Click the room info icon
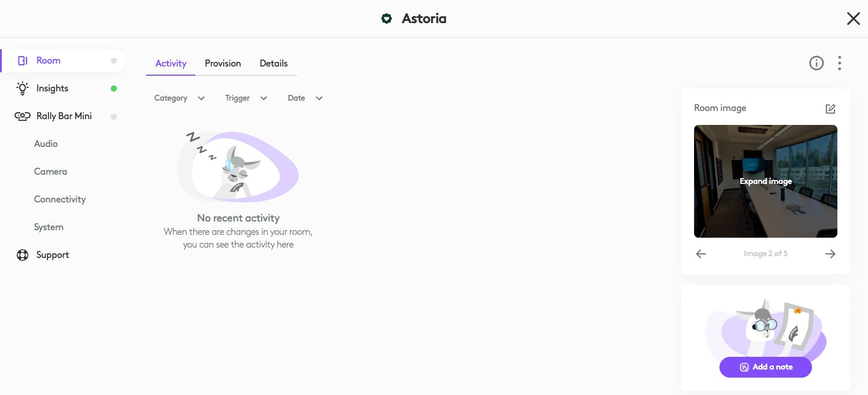The image size is (868, 395). tap(816, 63)
